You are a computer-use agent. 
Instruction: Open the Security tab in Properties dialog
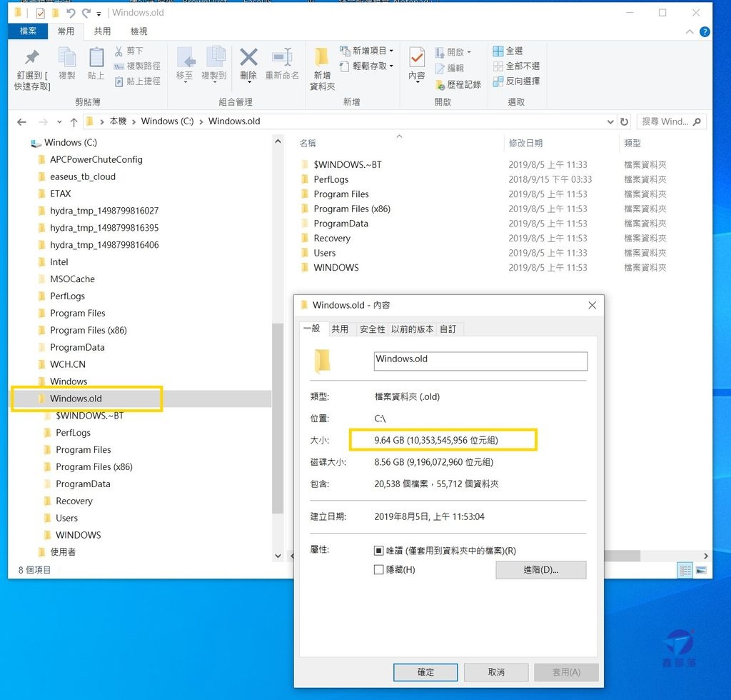373,329
